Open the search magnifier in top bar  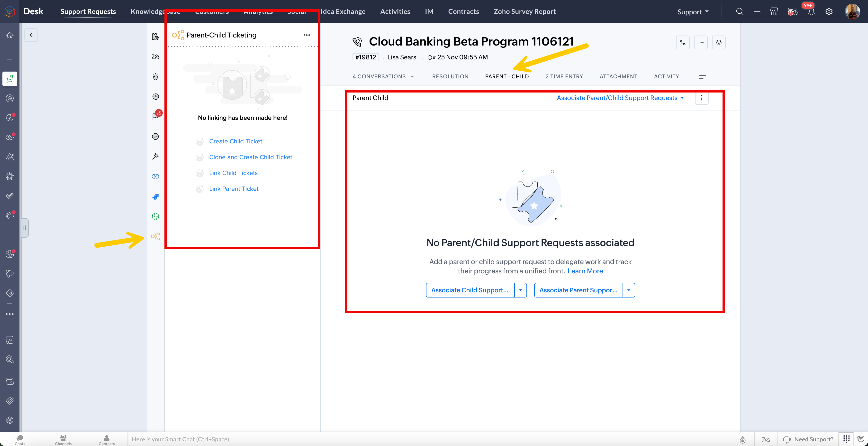click(x=739, y=12)
